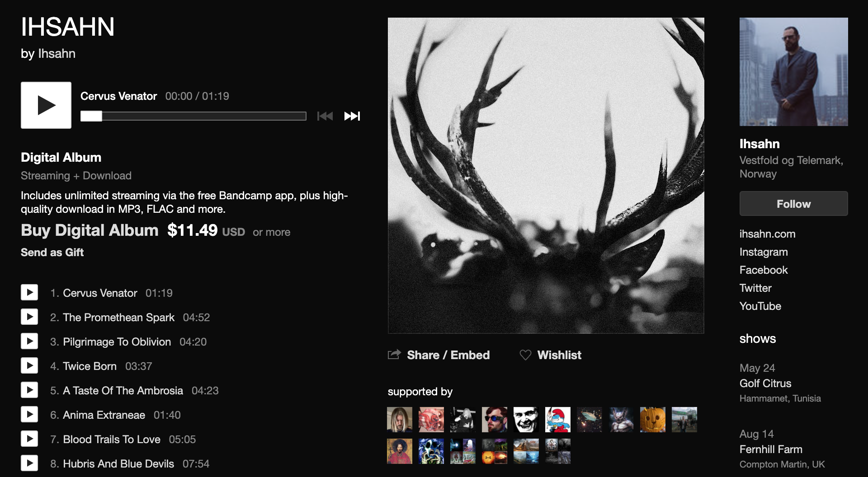Image resolution: width=868 pixels, height=477 pixels.
Task: Open Pilgrimage To Oblivion track link
Action: tap(117, 342)
